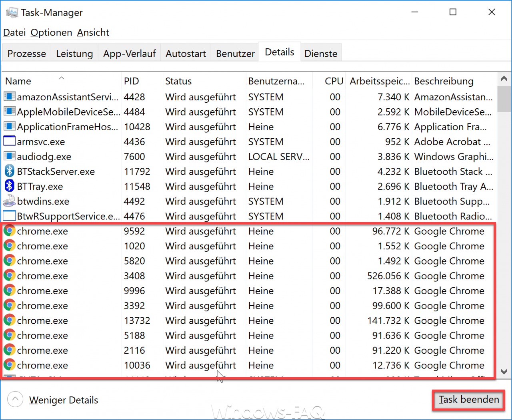Sort by the CPU column header

[330, 81]
